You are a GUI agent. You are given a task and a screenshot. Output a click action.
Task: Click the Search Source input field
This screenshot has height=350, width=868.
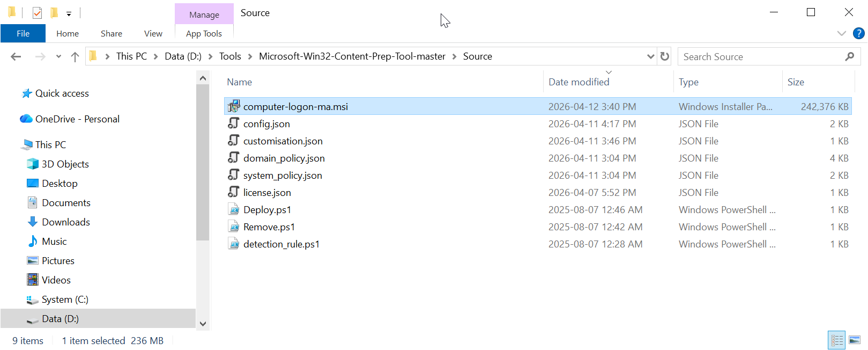click(760, 56)
